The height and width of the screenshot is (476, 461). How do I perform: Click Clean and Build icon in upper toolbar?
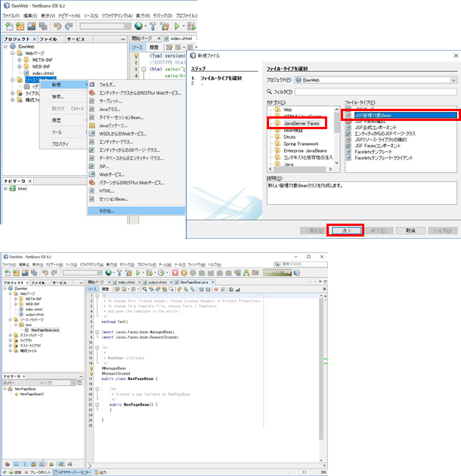coord(165,26)
